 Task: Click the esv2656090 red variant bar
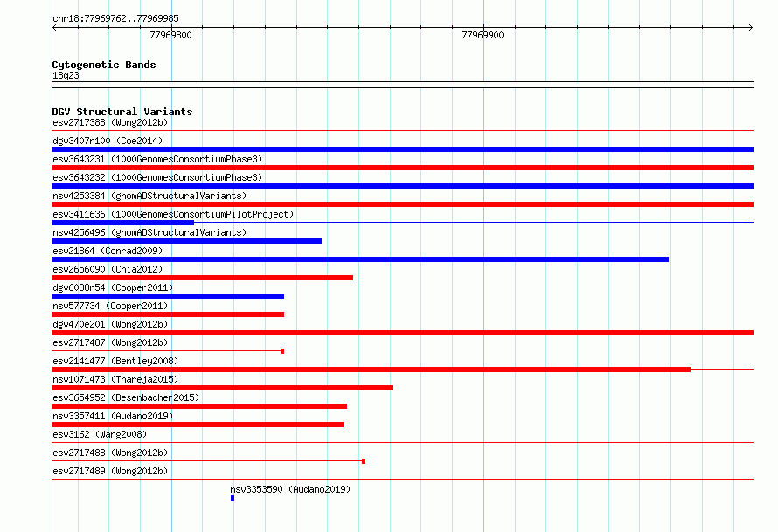(203, 278)
